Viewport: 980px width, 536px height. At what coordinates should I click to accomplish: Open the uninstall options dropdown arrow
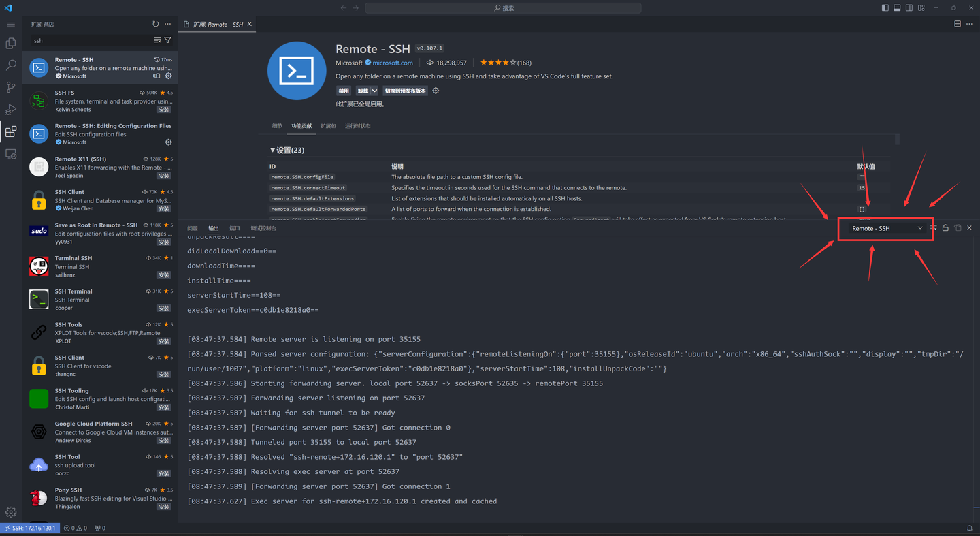pos(374,90)
